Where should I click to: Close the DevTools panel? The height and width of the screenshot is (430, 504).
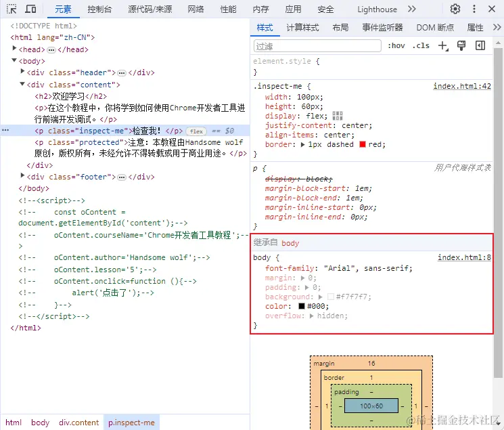pyautogui.click(x=492, y=9)
